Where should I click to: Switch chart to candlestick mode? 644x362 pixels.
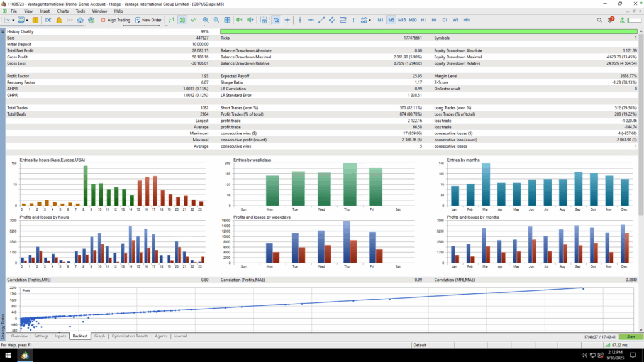pos(182,20)
